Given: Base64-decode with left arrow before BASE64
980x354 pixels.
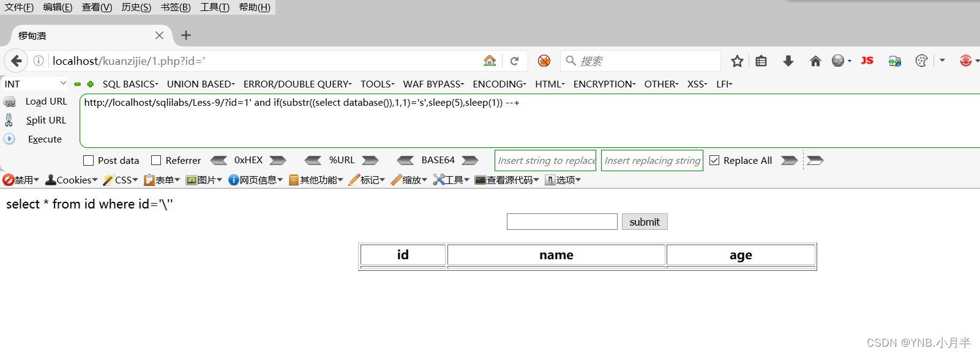Looking at the screenshot, I should click(405, 160).
